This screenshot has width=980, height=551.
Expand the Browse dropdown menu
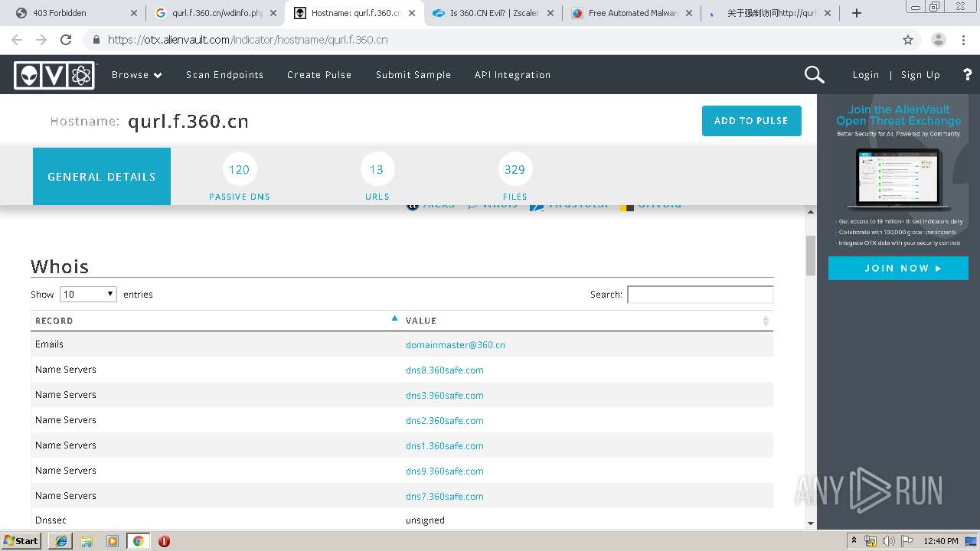137,75
